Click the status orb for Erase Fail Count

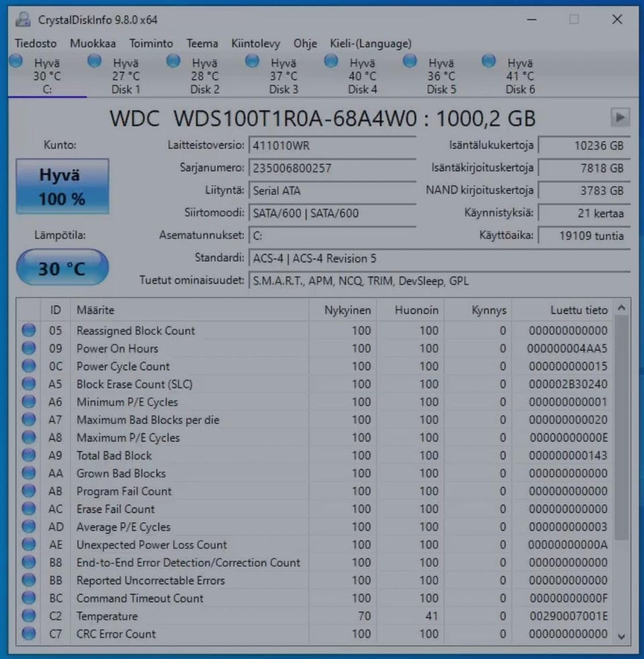click(x=29, y=509)
